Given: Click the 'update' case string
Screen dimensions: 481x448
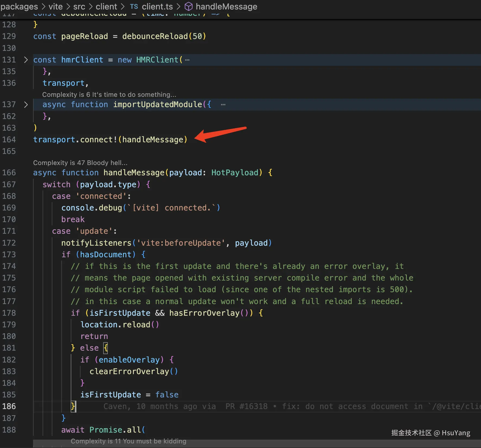Looking at the screenshot, I should pyautogui.click(x=94, y=231).
